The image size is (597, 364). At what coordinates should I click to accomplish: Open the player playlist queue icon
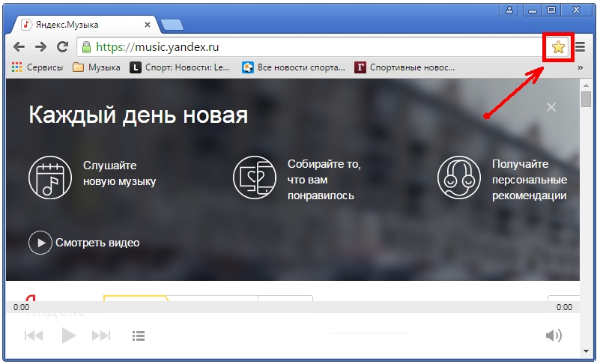[139, 336]
